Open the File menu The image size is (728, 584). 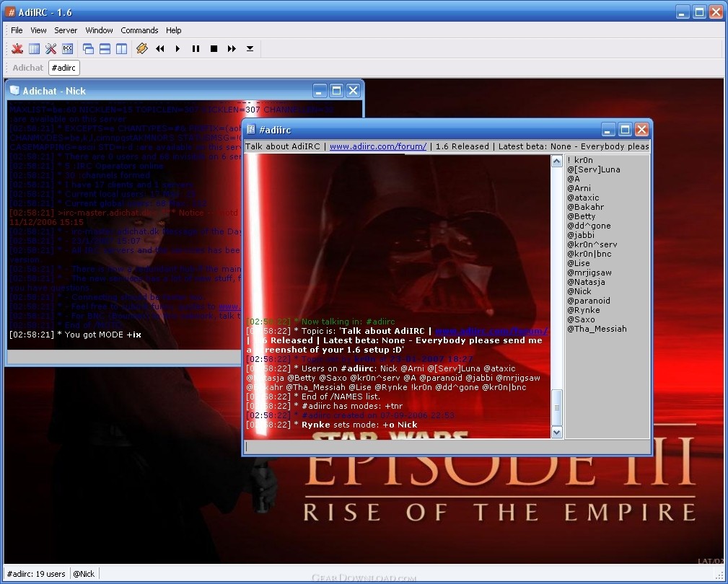coord(17,30)
